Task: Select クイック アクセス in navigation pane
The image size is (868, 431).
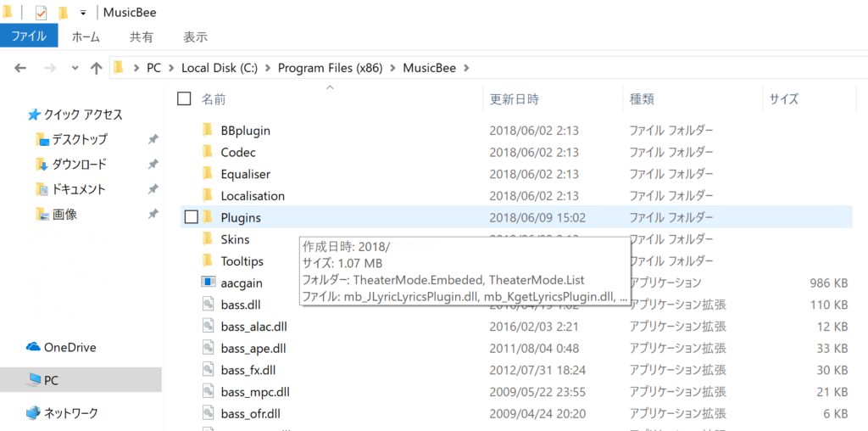Action: pyautogui.click(x=83, y=115)
